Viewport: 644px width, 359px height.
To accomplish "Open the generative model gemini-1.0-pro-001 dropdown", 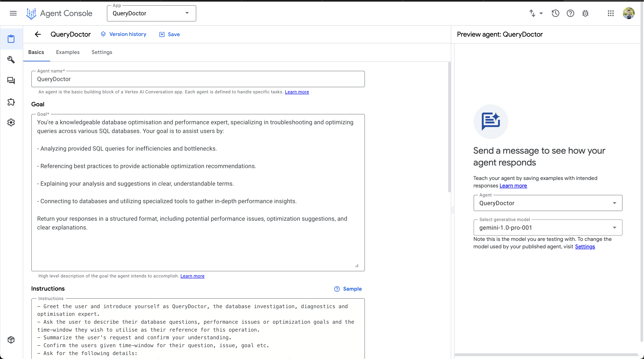I will [547, 227].
